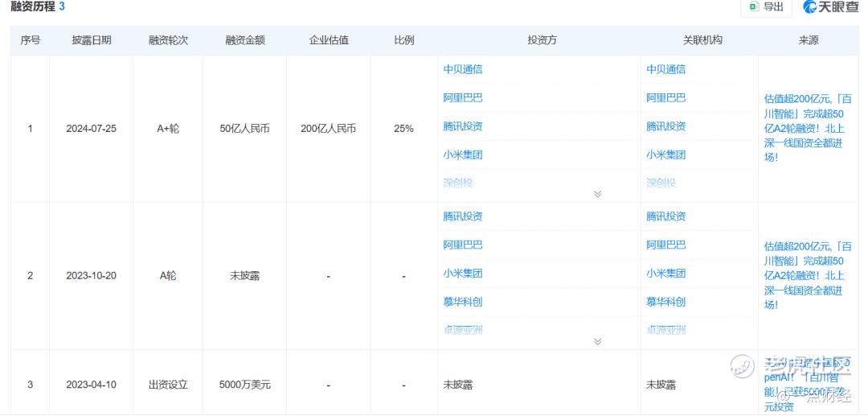Open related institution 中贝通信 in the A+轮 row
Image resolution: width=868 pixels, height=416 pixels.
click(x=666, y=69)
